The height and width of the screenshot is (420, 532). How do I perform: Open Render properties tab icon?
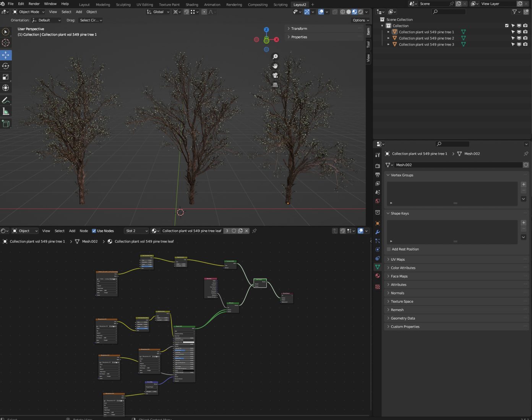(378, 166)
